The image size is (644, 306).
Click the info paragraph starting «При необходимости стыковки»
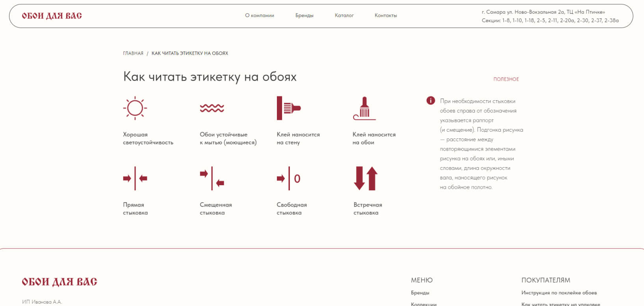coord(481,144)
